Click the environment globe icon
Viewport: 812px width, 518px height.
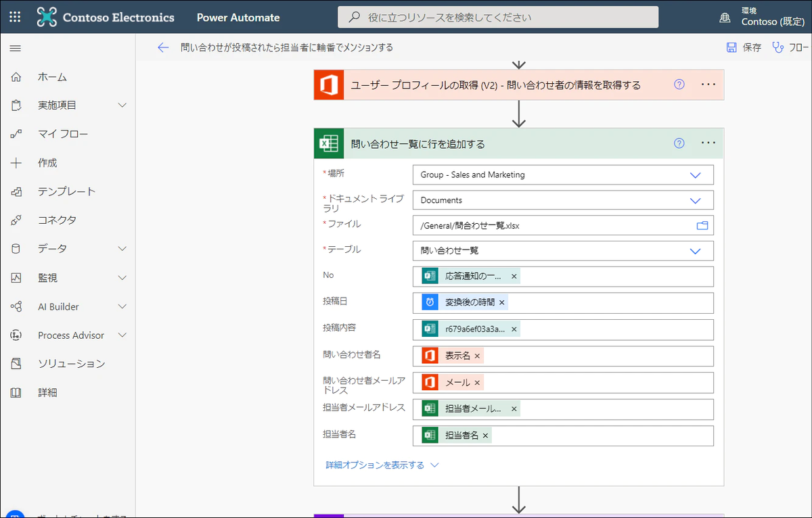(x=725, y=18)
